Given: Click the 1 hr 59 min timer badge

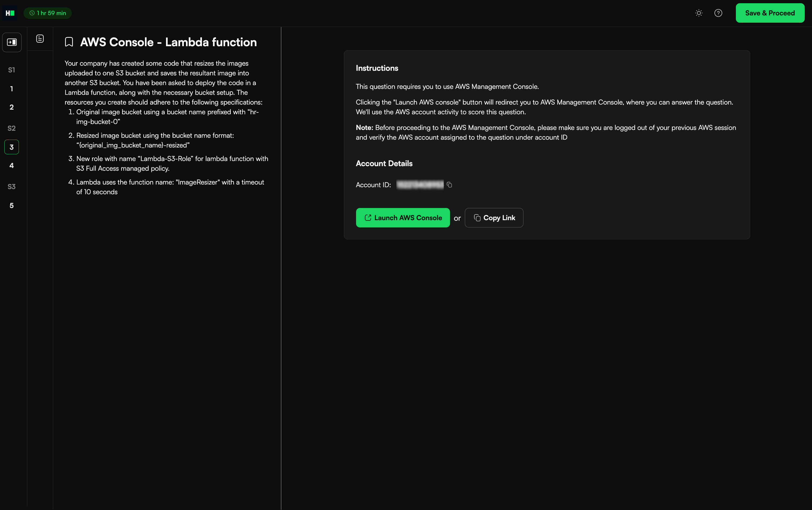Looking at the screenshot, I should pyautogui.click(x=48, y=13).
